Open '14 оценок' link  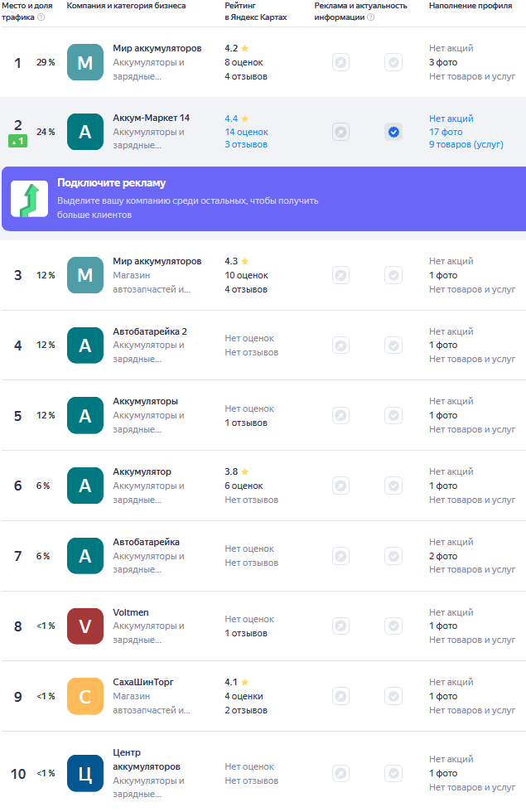point(247,132)
